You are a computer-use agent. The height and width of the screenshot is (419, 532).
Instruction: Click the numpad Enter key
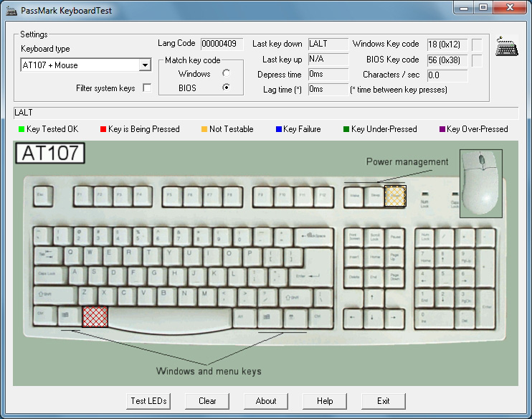coord(486,309)
